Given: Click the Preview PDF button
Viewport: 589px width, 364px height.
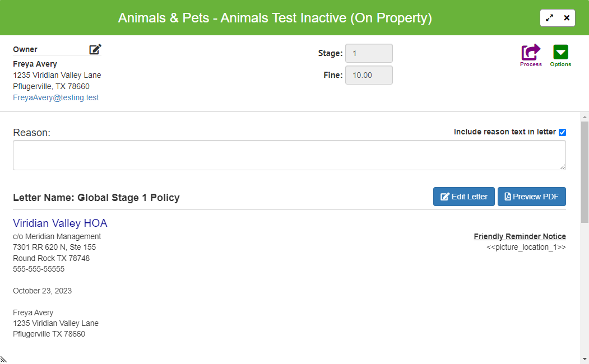Looking at the screenshot, I should 531,197.
